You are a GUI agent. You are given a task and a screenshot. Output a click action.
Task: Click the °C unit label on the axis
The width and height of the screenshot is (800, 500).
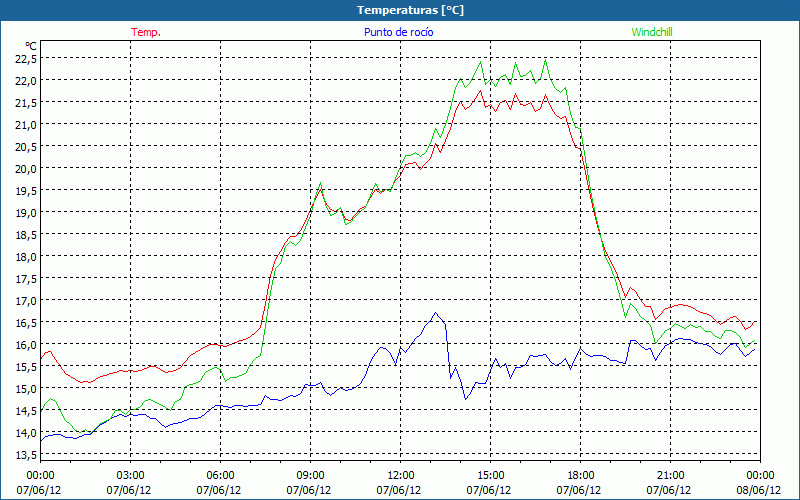point(31,47)
